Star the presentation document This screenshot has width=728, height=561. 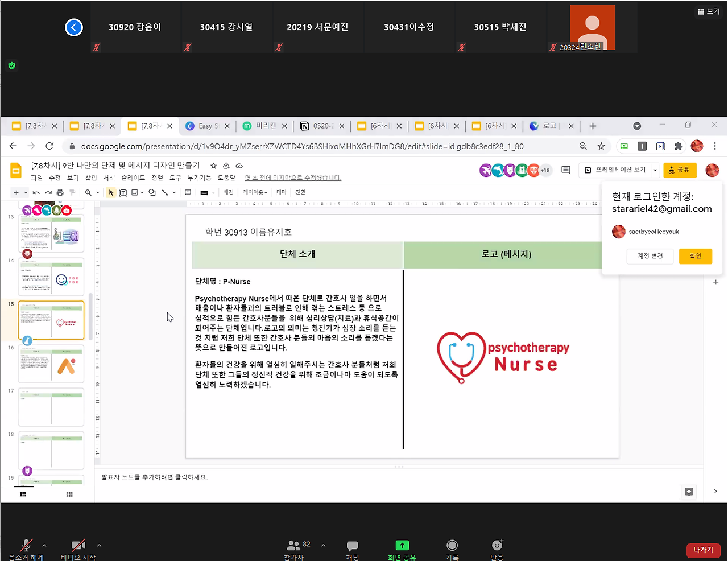[x=213, y=166]
